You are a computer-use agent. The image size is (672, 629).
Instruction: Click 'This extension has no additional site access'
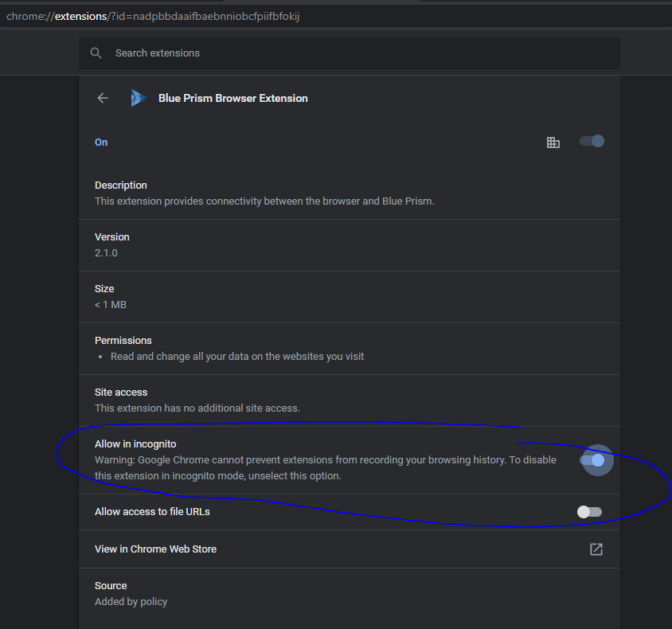click(197, 408)
